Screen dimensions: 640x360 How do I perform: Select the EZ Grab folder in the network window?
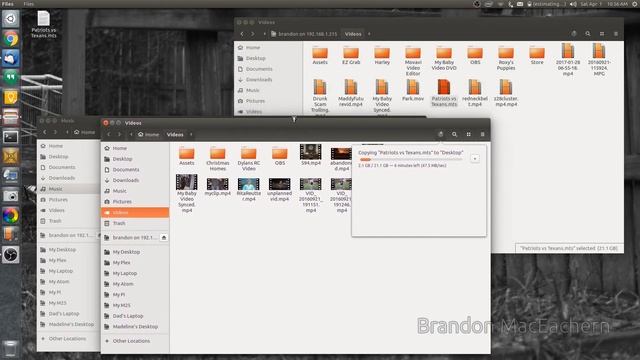[x=351, y=56]
